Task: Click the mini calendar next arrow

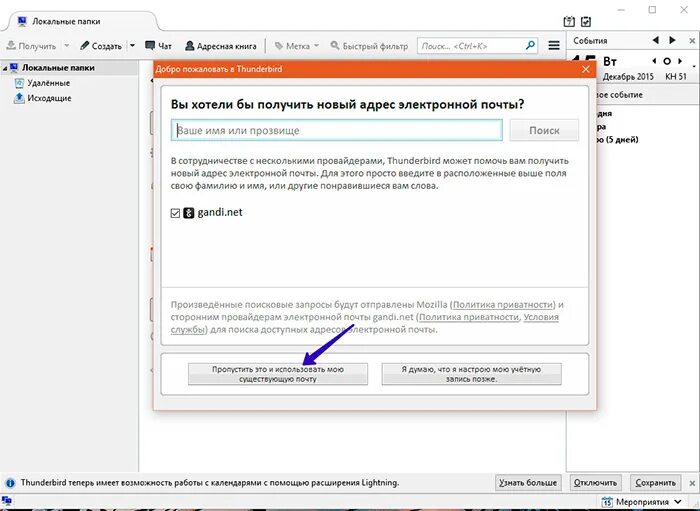Action: click(680, 61)
